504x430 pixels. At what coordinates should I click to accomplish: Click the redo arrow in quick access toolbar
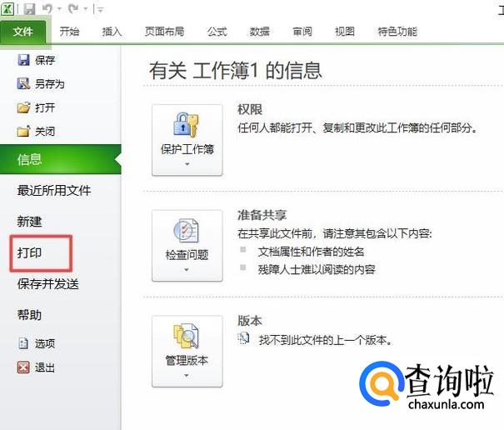73,8
